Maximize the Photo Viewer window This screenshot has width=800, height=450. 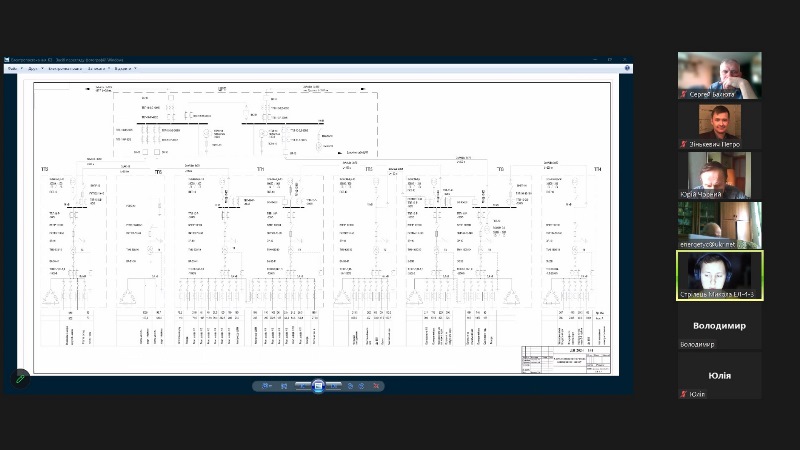click(610, 60)
